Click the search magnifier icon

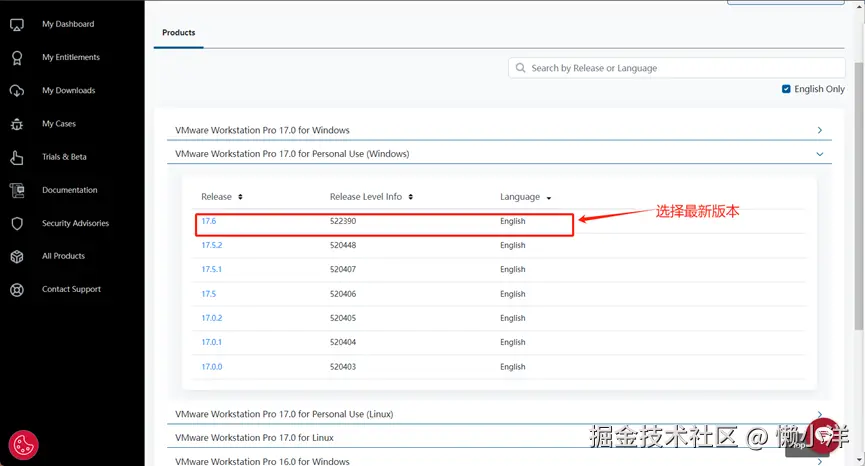520,68
